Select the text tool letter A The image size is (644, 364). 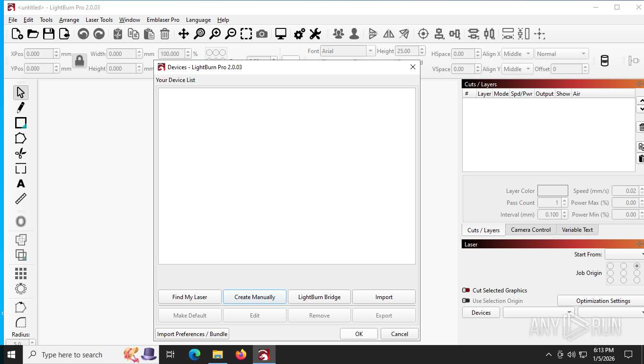21,183
